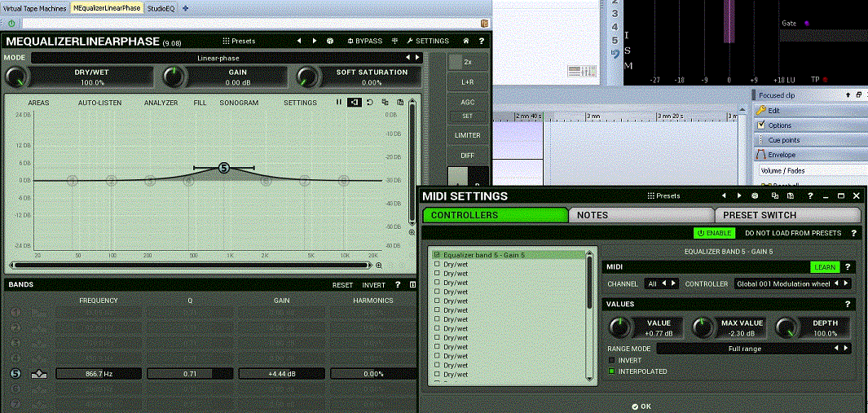The height and width of the screenshot is (413, 868).
Task: Toggle the Limiter button
Action: click(x=468, y=135)
